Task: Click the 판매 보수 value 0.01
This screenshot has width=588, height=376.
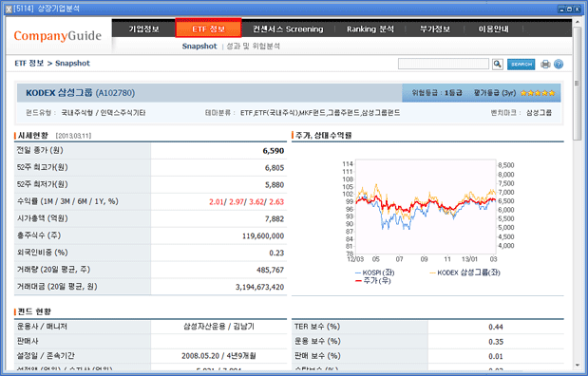Action: pos(495,356)
